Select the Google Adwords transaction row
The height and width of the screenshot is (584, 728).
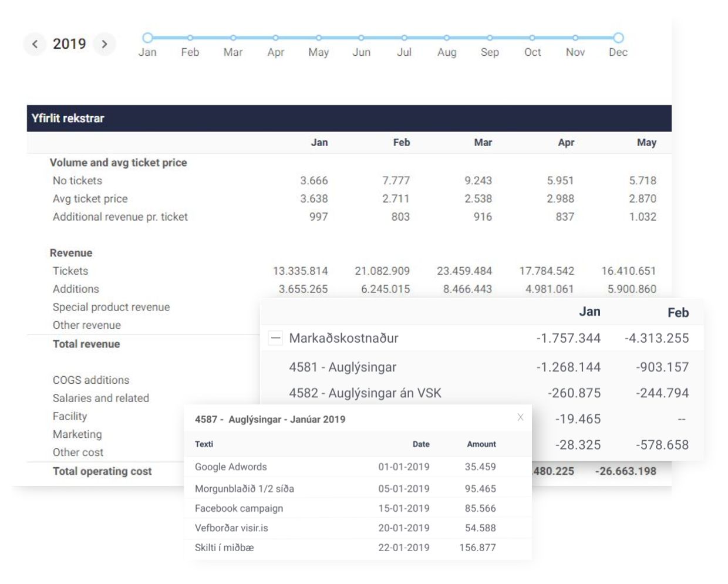231,467
